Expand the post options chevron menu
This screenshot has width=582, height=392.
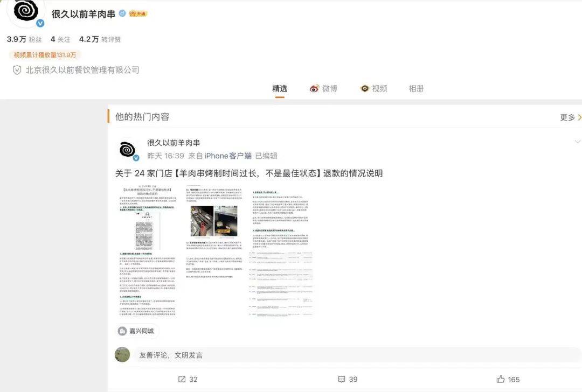click(x=578, y=142)
